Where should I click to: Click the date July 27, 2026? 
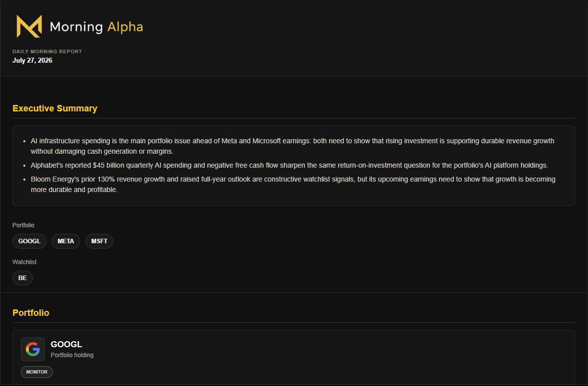(x=32, y=60)
